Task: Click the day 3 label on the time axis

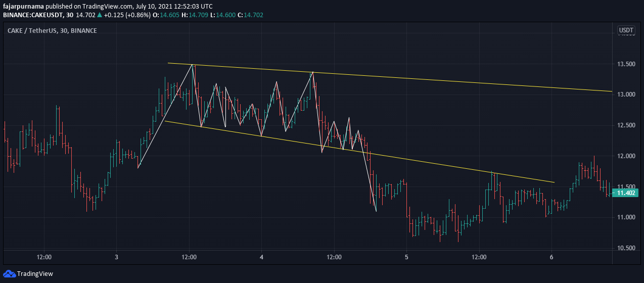Action: click(x=117, y=257)
